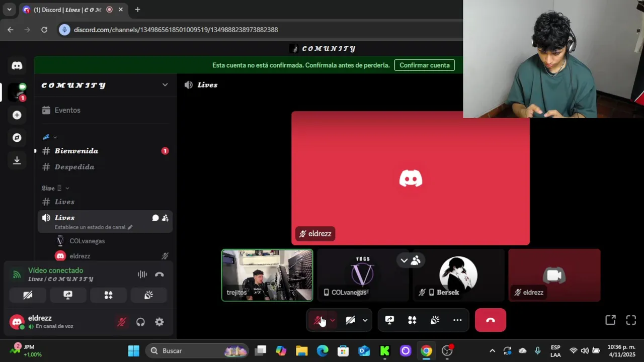
Task: Open a new browser tab
Action: pos(137,10)
